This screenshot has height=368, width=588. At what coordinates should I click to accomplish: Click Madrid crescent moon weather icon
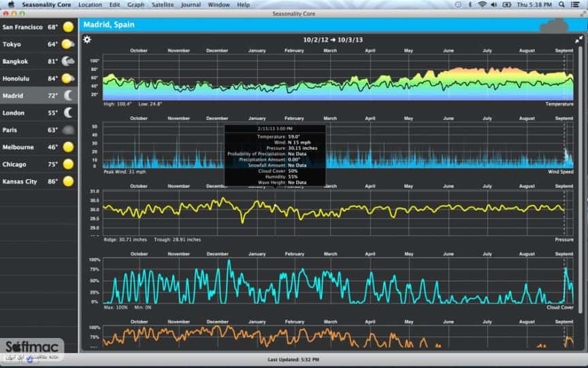[68, 95]
